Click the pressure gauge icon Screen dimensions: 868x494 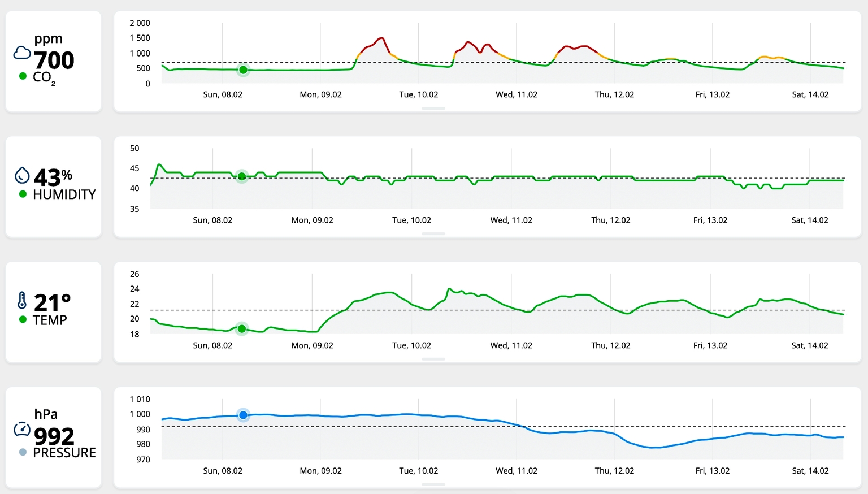coord(22,429)
